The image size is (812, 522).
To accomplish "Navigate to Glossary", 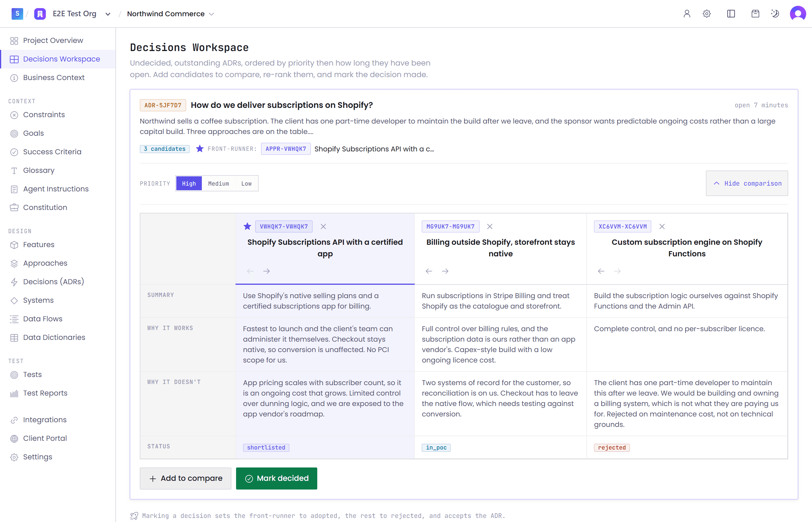I will coord(58,171).
